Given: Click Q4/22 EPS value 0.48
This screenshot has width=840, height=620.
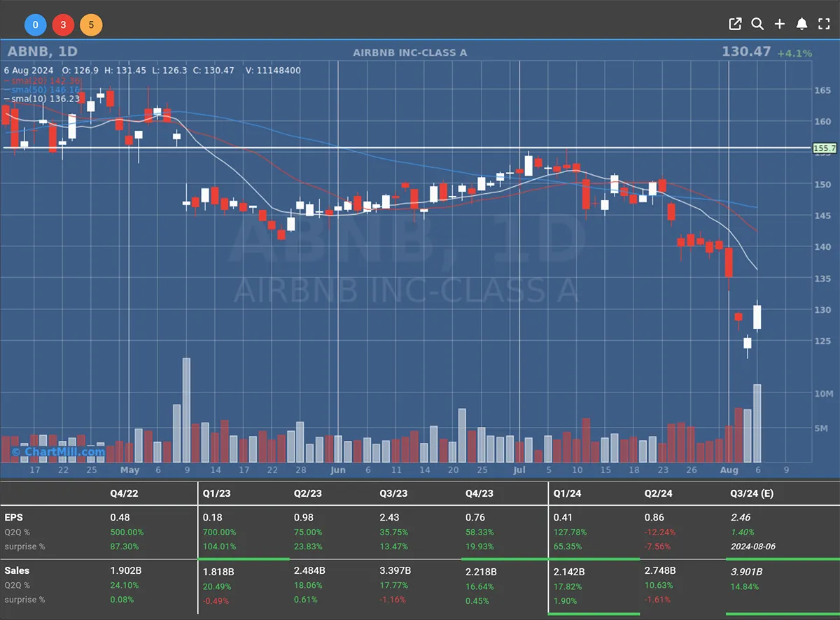Looking at the screenshot, I should 120,519.
